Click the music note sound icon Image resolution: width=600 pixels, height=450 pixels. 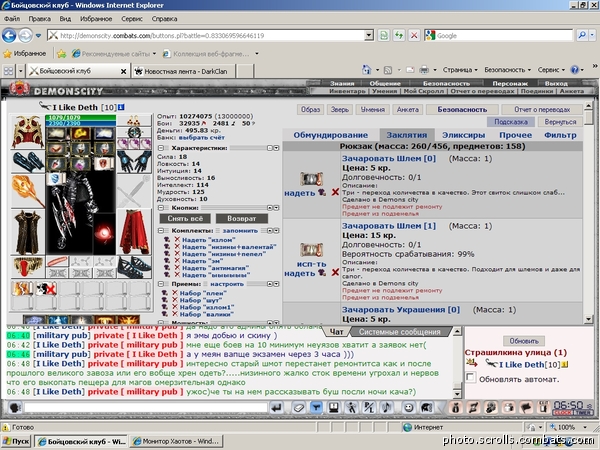point(387,408)
